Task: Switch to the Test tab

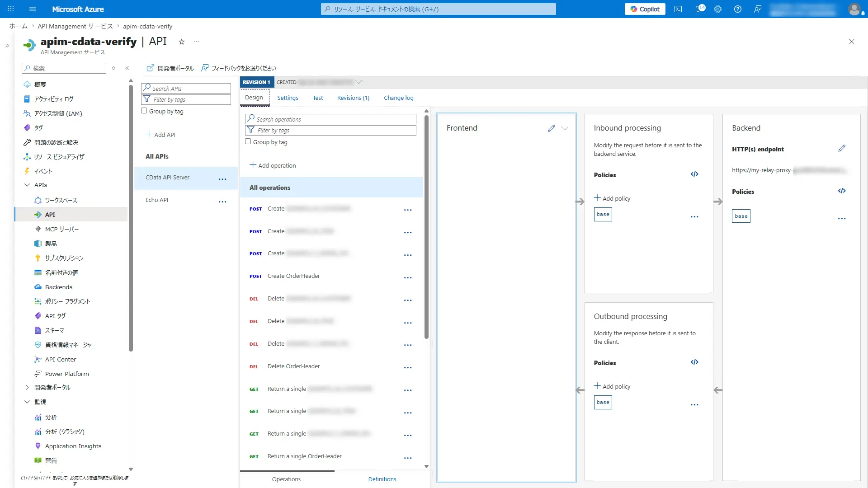Action: tap(318, 98)
